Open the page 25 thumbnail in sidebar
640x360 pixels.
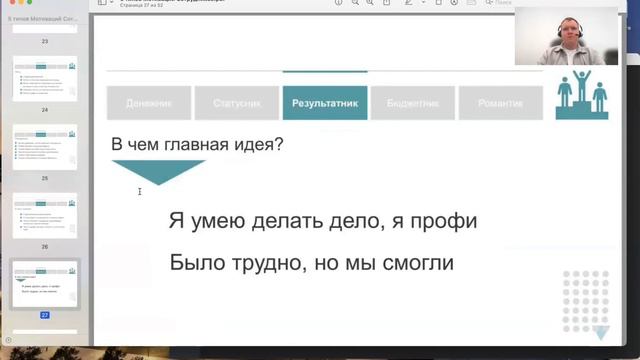45,147
